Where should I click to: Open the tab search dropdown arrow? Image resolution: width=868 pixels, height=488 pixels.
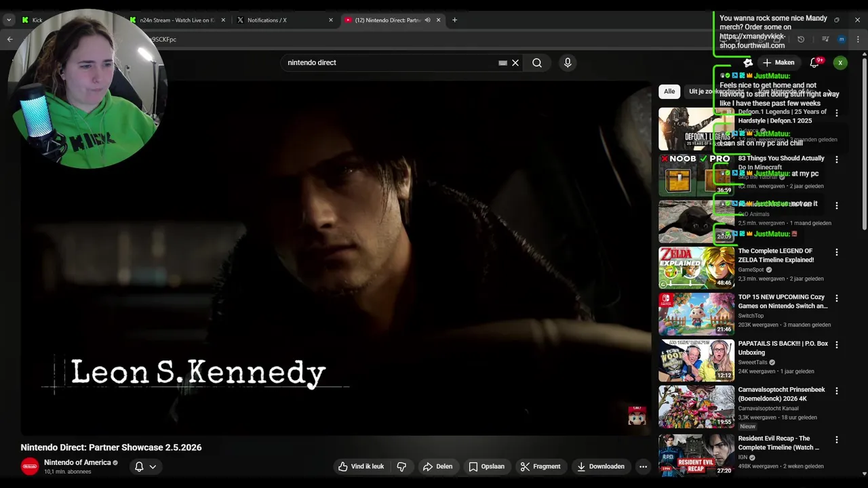[9, 20]
